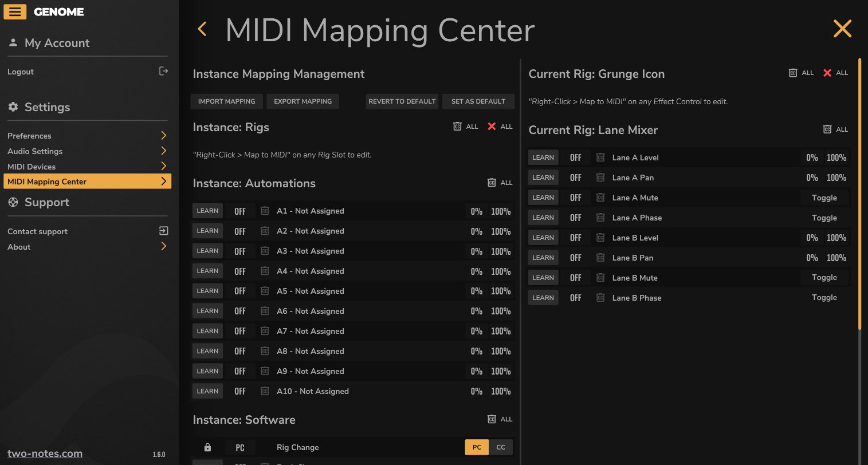Image resolution: width=868 pixels, height=465 pixels.
Task: Click the Logout exit icon
Action: click(x=163, y=71)
